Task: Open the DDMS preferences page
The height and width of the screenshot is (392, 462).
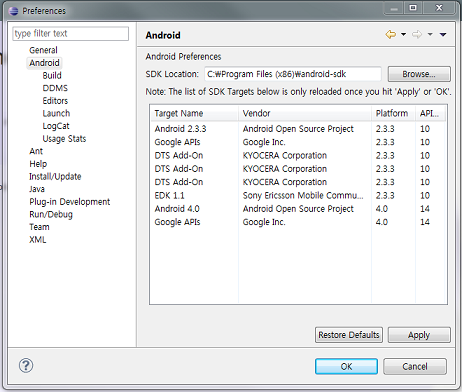Action: 55,88
